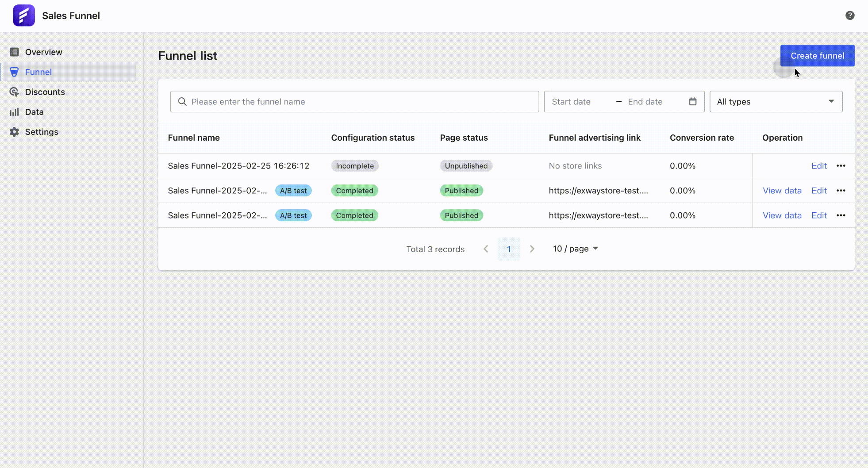This screenshot has width=868, height=468.
Task: Open more options for the Incomplete funnel row
Action: (841, 166)
